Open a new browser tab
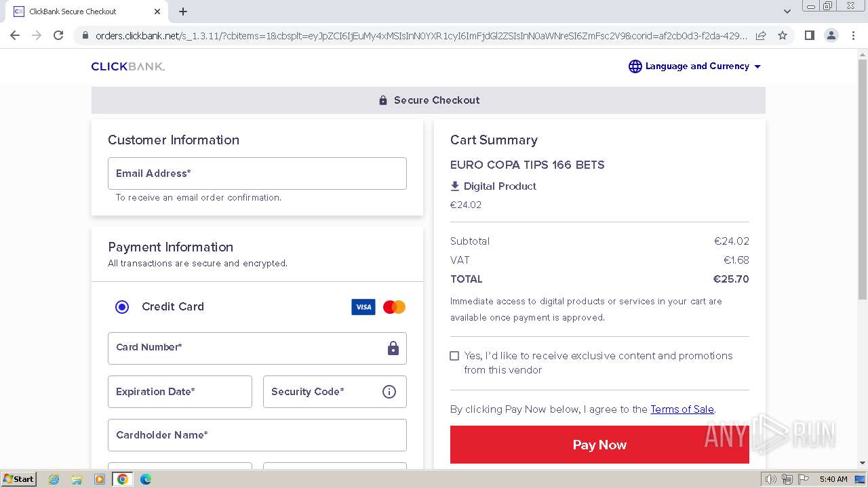The height and width of the screenshot is (488, 868). click(183, 12)
